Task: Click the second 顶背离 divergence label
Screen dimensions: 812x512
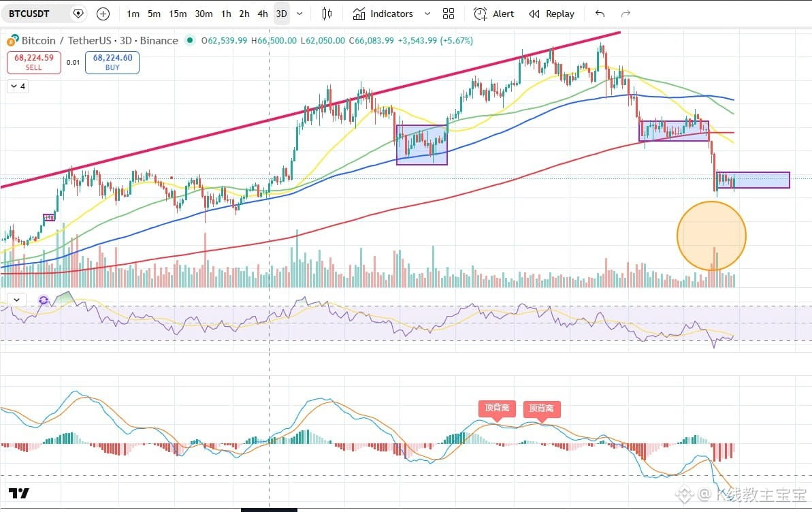Action: 542,409
